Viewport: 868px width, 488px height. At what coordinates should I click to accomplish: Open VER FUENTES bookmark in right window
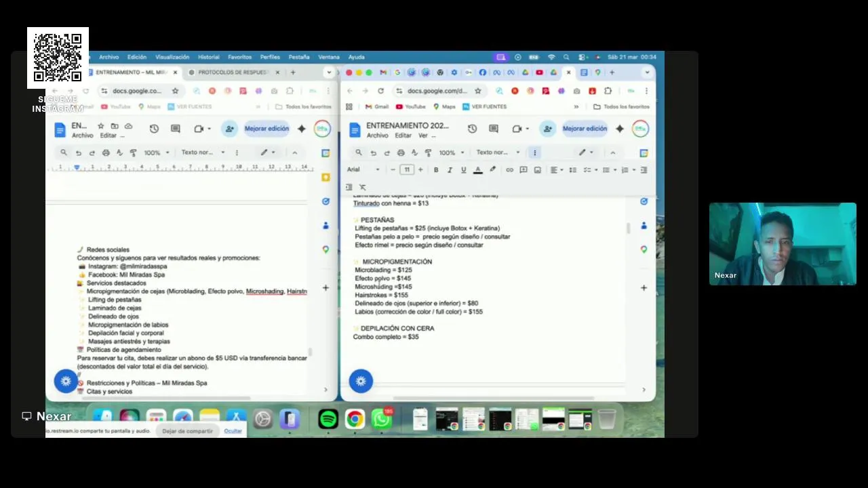click(484, 106)
